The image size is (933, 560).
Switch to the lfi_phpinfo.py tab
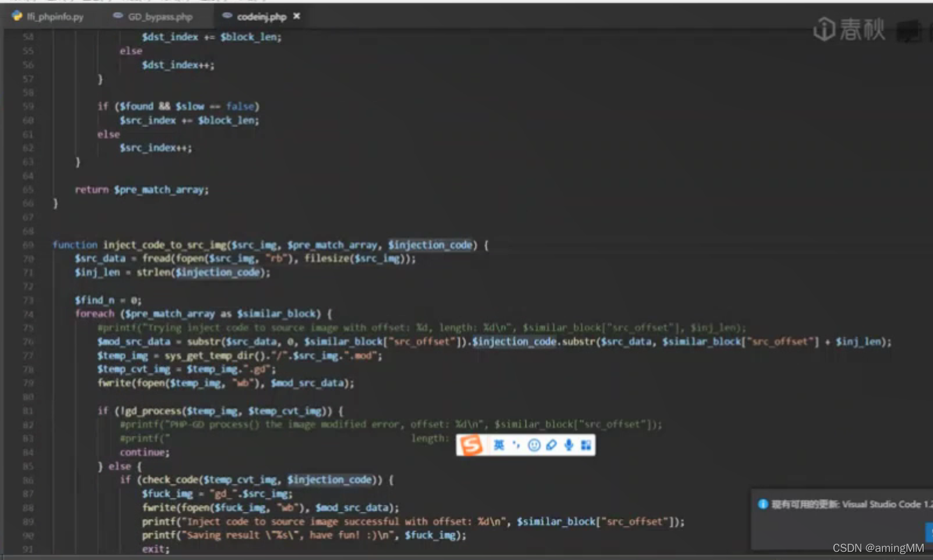(48, 16)
